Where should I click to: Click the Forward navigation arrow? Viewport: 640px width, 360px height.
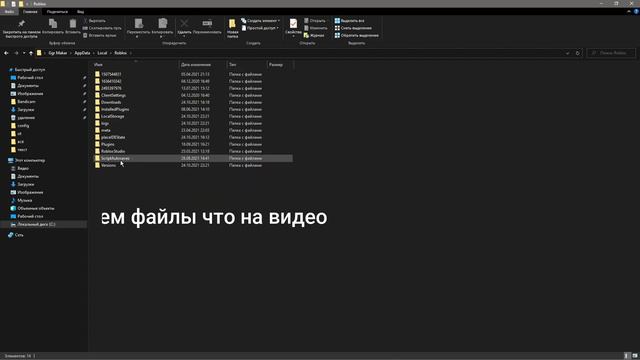[x=16, y=53]
